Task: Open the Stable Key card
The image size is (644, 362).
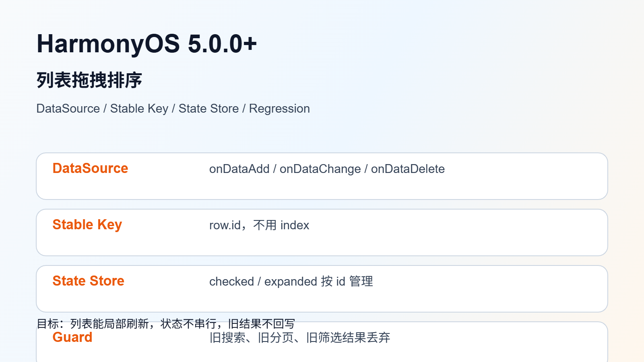Action: click(322, 232)
